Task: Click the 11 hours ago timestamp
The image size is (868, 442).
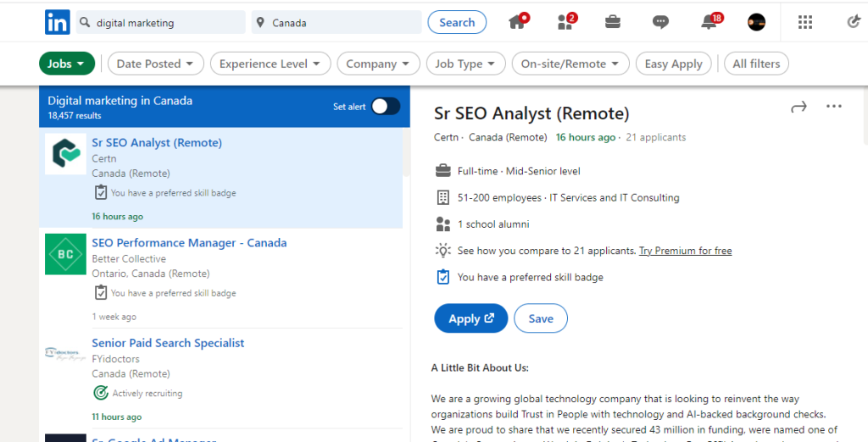Action: 117,417
